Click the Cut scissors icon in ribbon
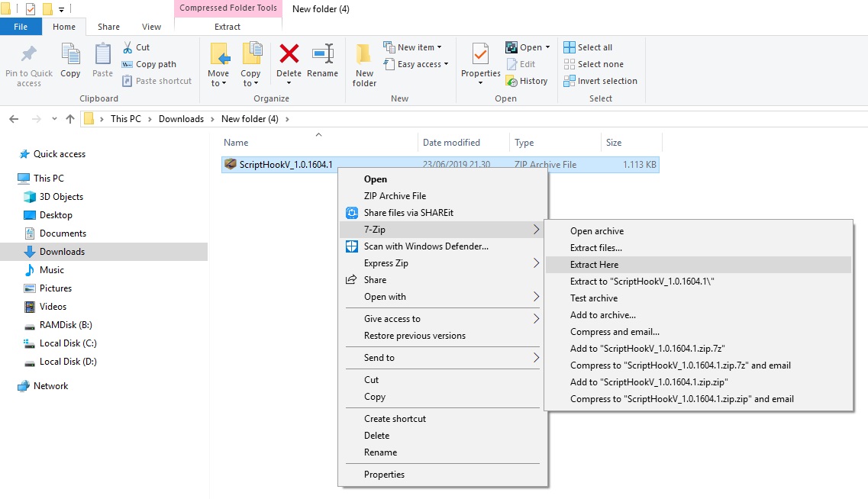Viewport: 868px width, 499px height. pos(127,47)
